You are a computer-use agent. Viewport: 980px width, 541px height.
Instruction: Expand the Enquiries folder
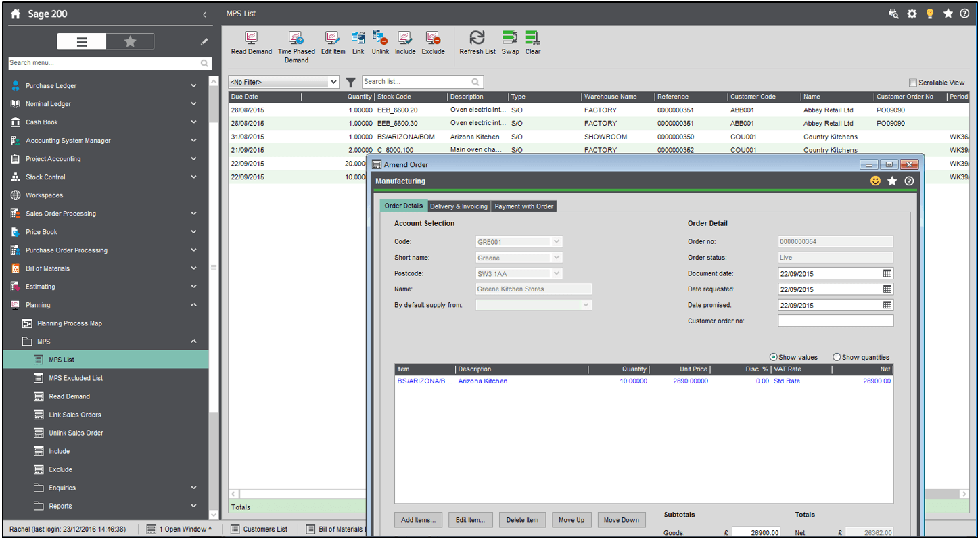click(193, 488)
